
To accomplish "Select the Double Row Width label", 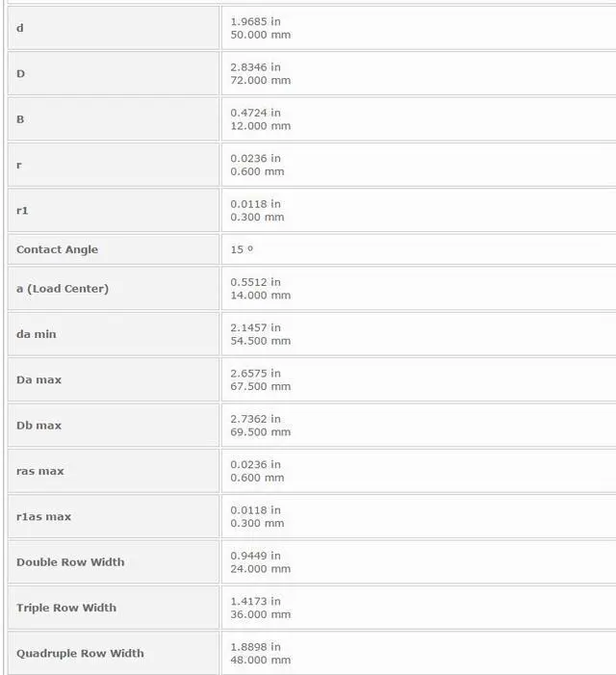I will pyautogui.click(x=70, y=562).
